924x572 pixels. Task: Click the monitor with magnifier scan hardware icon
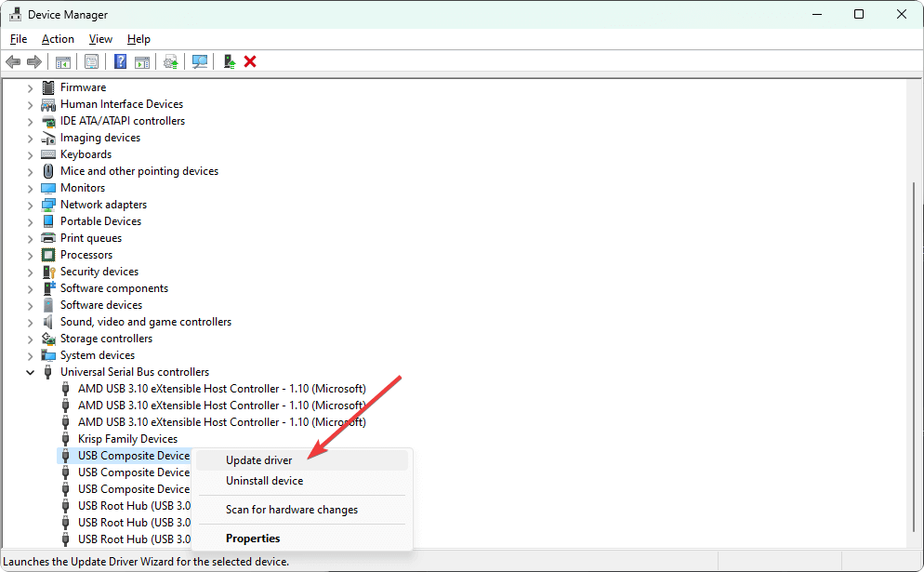(x=200, y=61)
